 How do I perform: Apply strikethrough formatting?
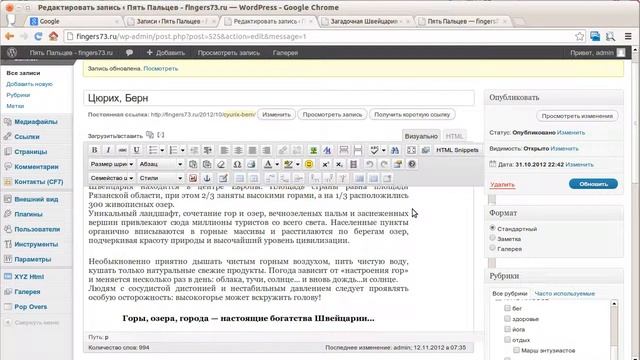tap(122, 150)
